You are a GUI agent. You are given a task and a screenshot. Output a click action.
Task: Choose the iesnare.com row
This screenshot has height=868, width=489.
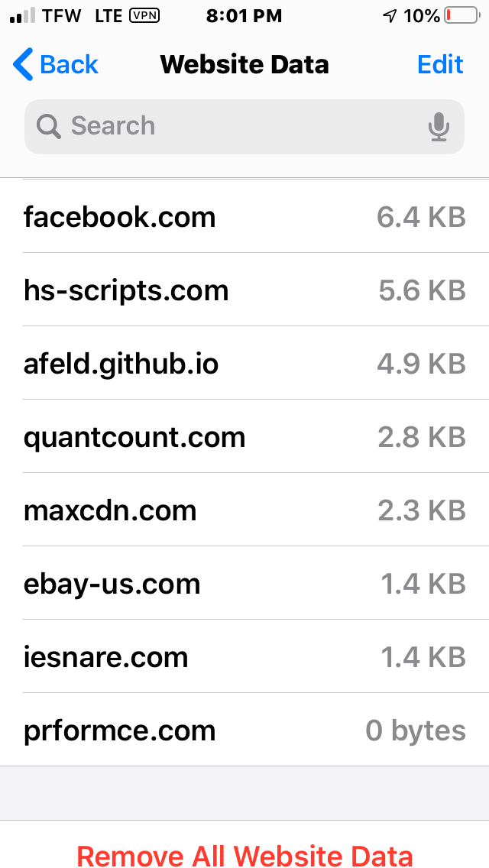244,657
